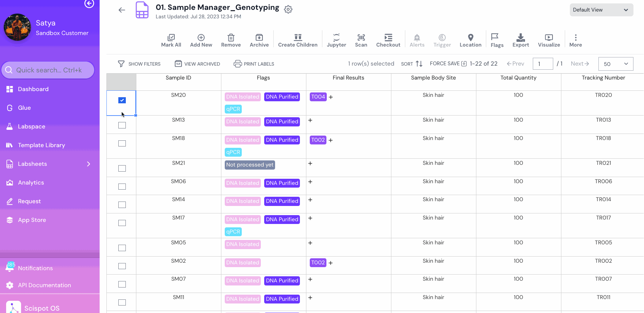Select the SM06 row checkbox
The height and width of the screenshot is (313, 644).
coord(122,187)
